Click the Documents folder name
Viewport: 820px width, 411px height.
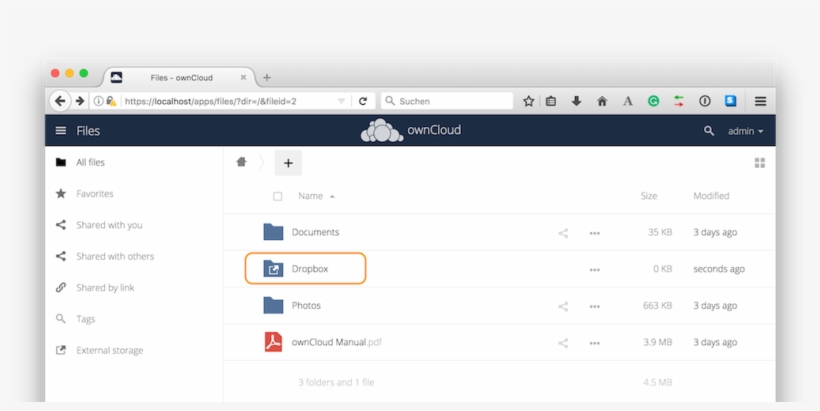coord(315,232)
